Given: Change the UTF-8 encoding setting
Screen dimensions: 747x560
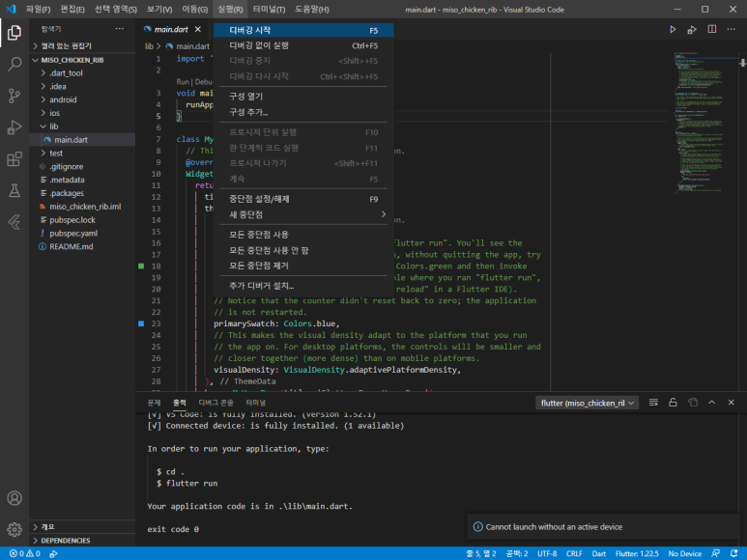Looking at the screenshot, I should coord(547,553).
